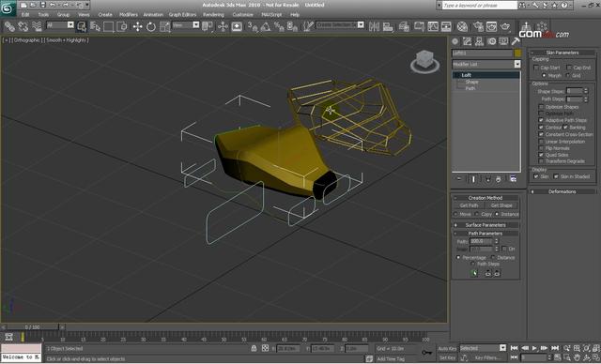The image size is (601, 364).
Task: Activate Bind to Space Warp tool
Action: click(37, 26)
